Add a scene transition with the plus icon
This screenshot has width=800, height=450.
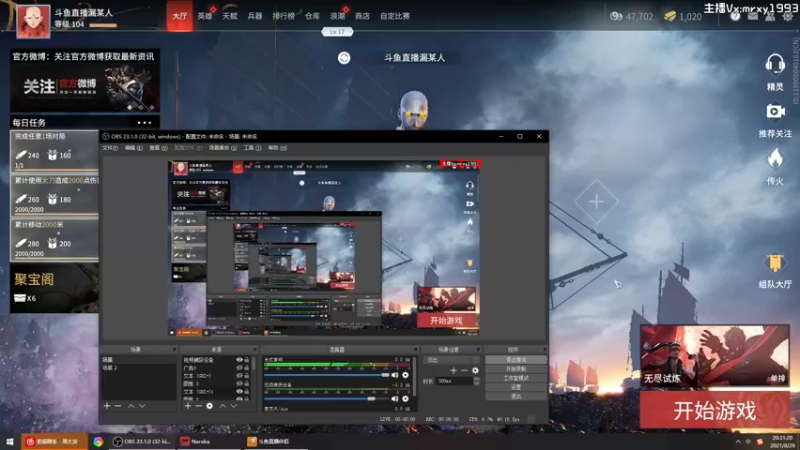tap(454, 370)
